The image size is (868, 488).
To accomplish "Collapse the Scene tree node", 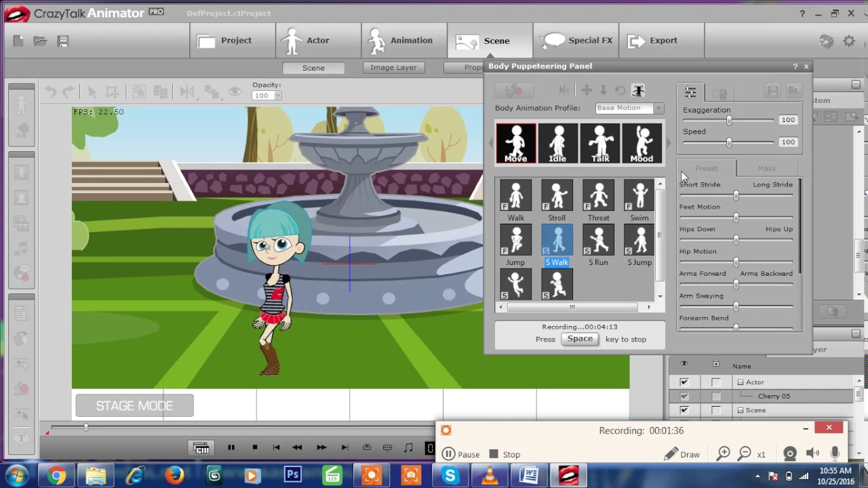I will tap(741, 410).
